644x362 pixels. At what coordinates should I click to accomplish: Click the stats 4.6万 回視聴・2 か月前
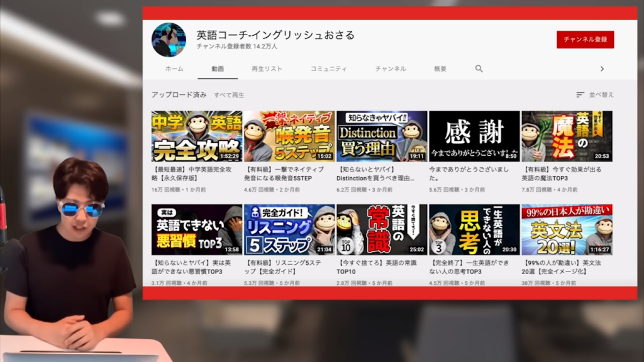coord(272,190)
